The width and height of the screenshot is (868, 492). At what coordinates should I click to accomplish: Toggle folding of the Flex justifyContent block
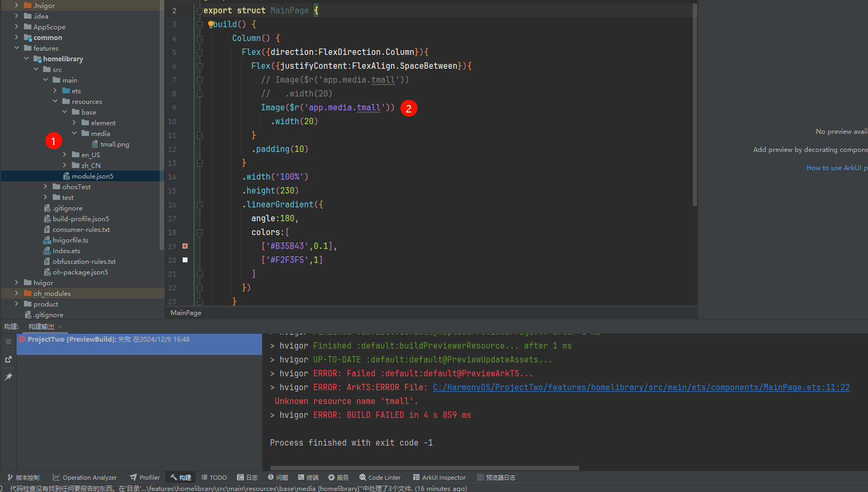coord(200,66)
